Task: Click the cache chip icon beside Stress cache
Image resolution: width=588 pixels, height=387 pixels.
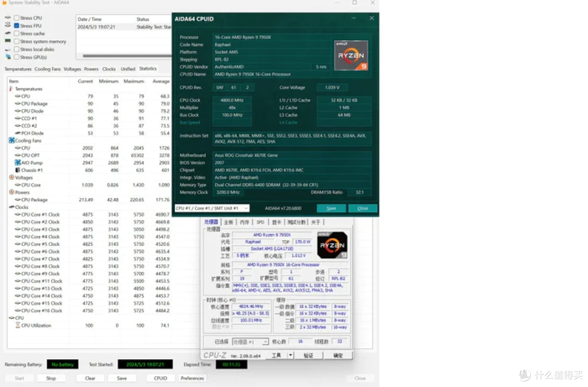Action: coord(8,33)
